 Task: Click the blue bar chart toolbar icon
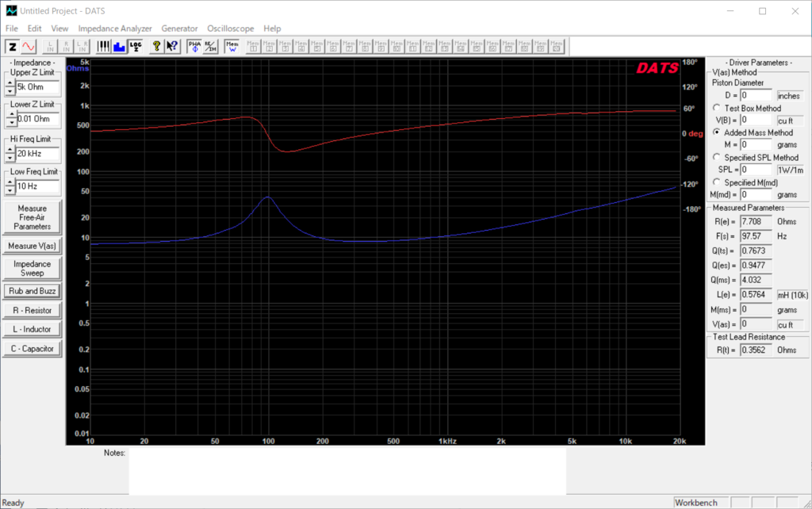coord(119,46)
